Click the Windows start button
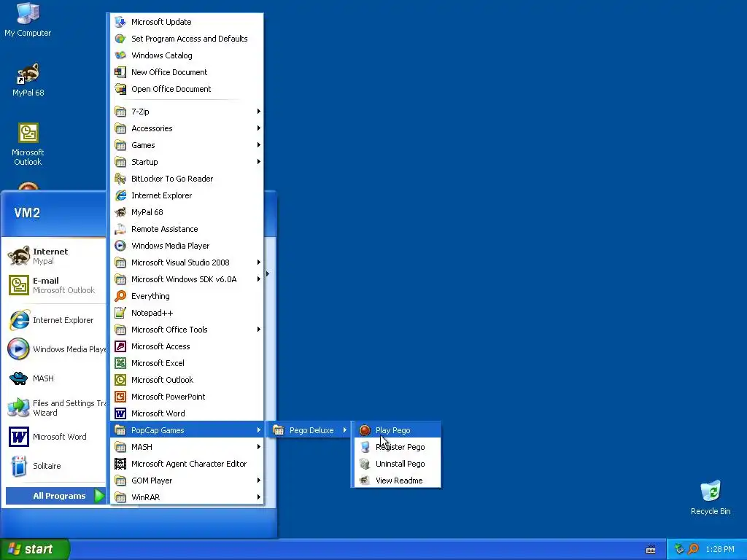Image resolution: width=747 pixels, height=560 pixels. pos(34,549)
